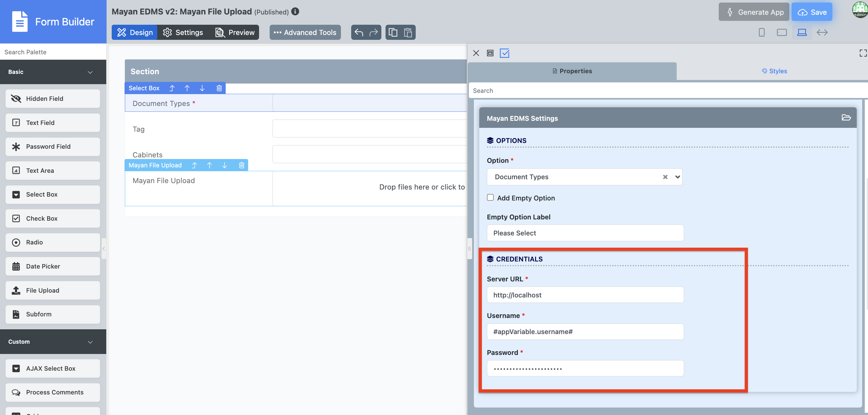Click the Save button

[x=812, y=12]
